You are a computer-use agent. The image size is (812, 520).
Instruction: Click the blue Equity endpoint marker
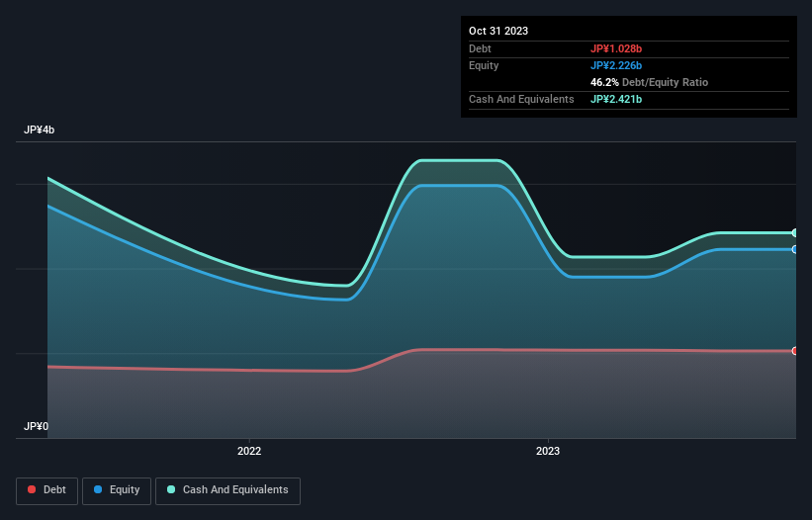point(795,249)
